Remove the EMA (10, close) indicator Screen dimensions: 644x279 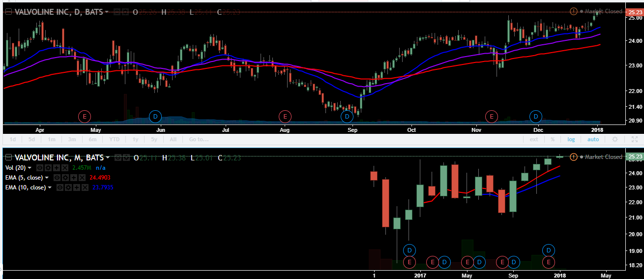point(85,187)
